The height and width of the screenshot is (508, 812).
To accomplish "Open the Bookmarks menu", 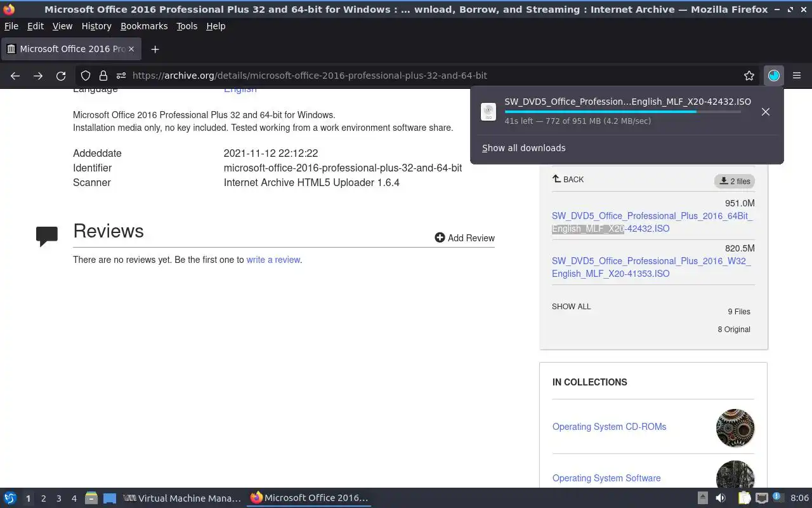I will coord(144,26).
